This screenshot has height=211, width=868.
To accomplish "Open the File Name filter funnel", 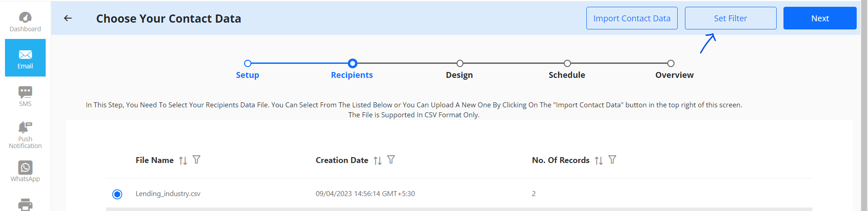I will click(196, 159).
